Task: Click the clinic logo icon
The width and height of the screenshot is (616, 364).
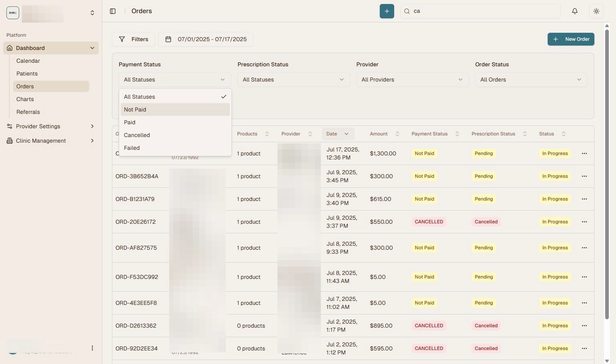Action: point(13,13)
